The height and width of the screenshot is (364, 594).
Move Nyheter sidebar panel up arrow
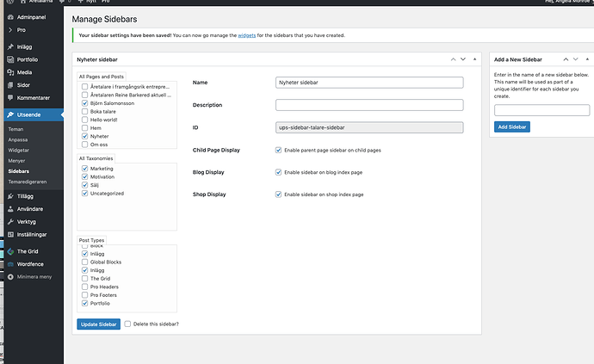click(x=453, y=59)
